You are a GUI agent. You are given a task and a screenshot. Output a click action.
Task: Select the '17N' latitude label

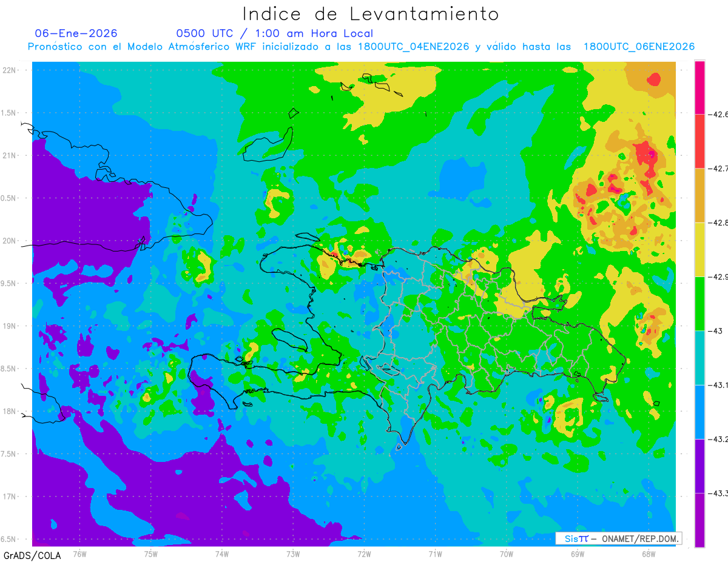9,497
